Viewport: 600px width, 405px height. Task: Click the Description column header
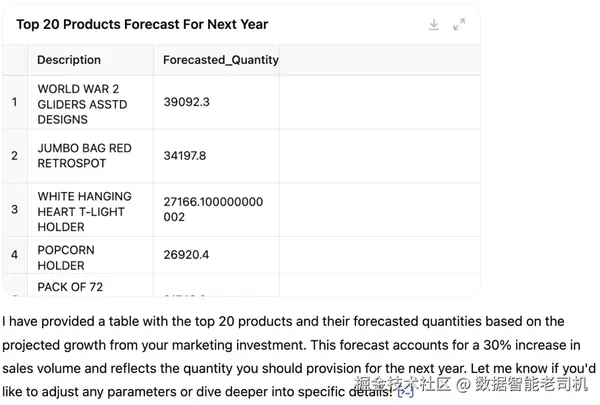coord(69,60)
